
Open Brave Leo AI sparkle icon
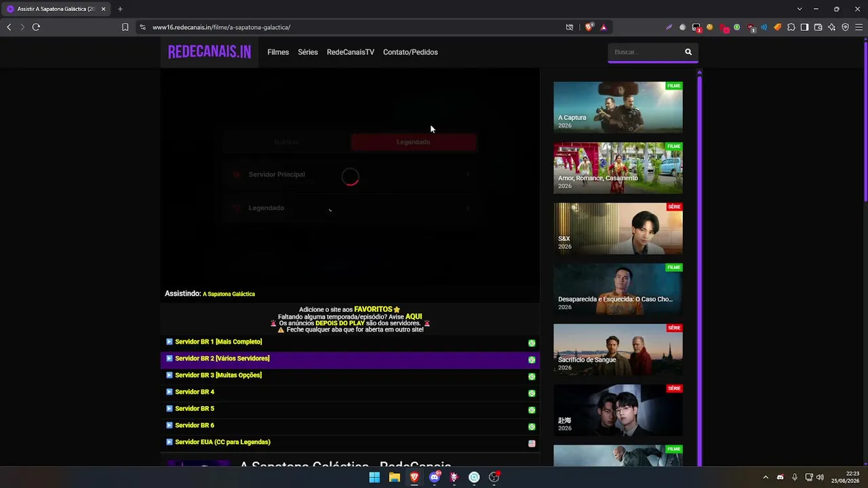pyautogui.click(x=831, y=27)
